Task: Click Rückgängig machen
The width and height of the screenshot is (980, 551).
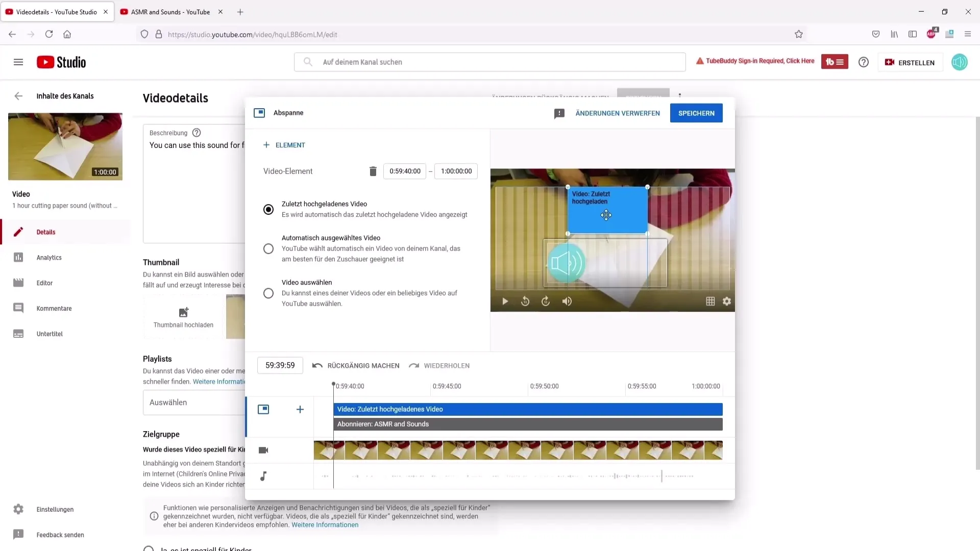Action: [x=356, y=366]
